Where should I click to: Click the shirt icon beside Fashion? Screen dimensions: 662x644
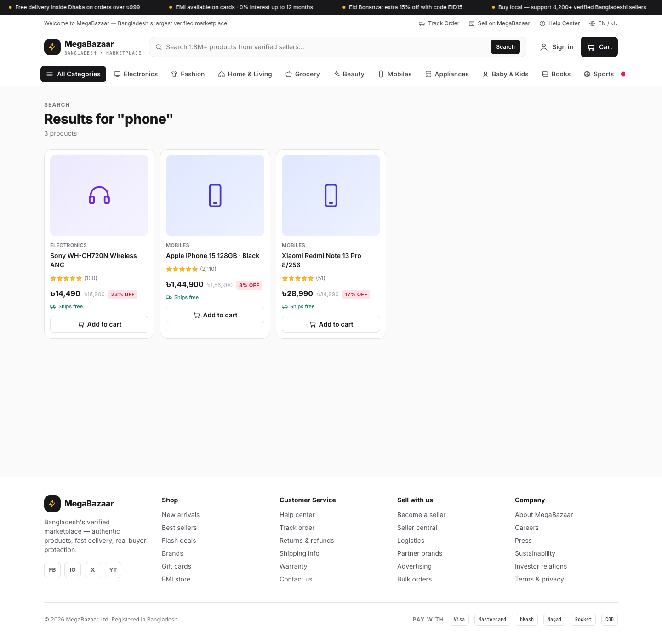click(x=174, y=74)
